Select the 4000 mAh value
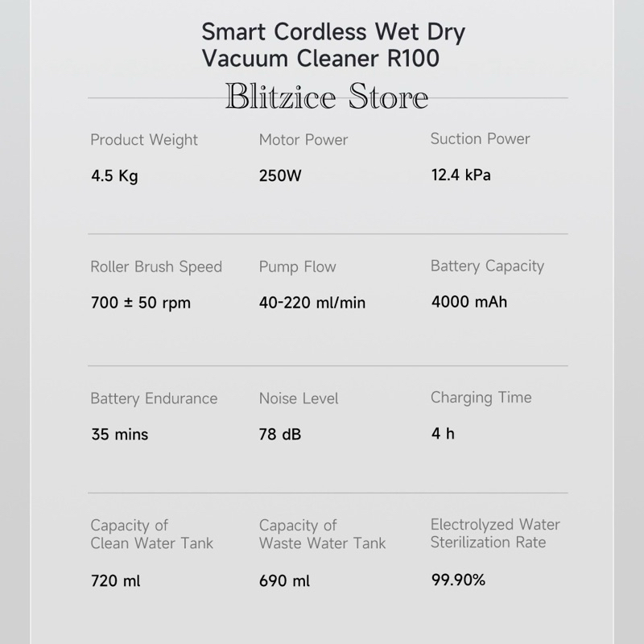The image size is (644, 644). (469, 302)
